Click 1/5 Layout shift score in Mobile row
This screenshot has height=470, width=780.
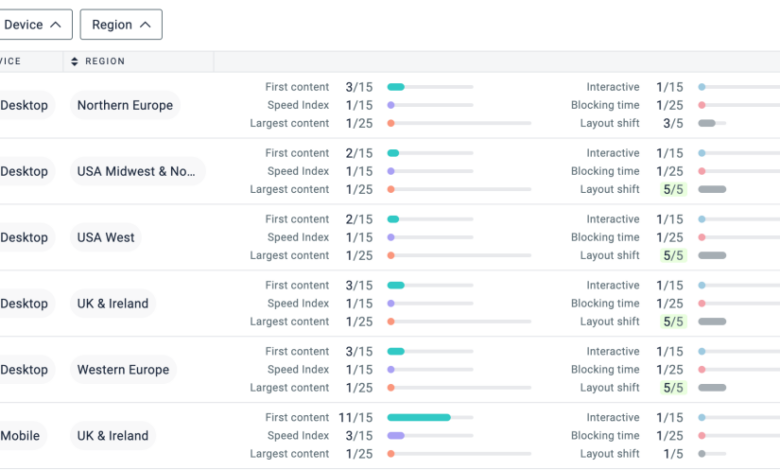click(x=673, y=454)
